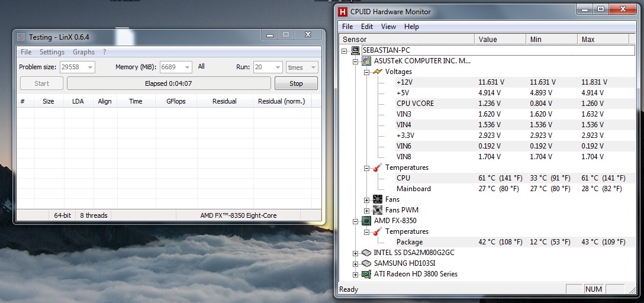The width and height of the screenshot is (644, 303).
Task: Click the disabled Start button in LinX
Action: 41,83
